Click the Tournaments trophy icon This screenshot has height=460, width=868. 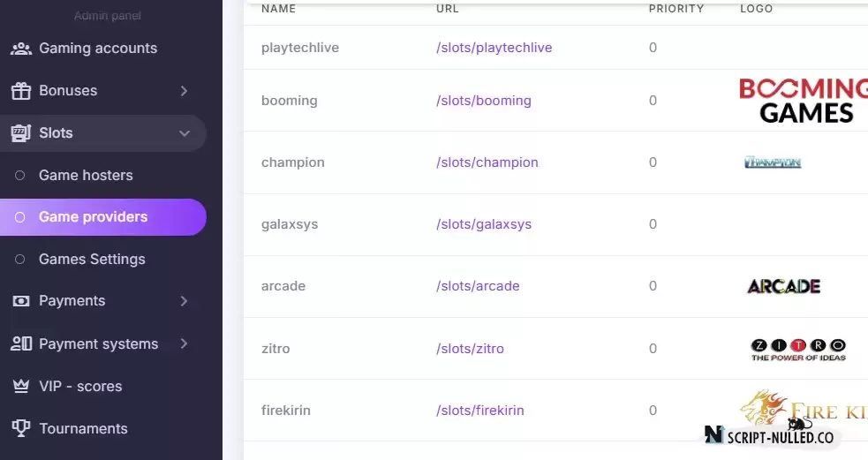point(21,428)
